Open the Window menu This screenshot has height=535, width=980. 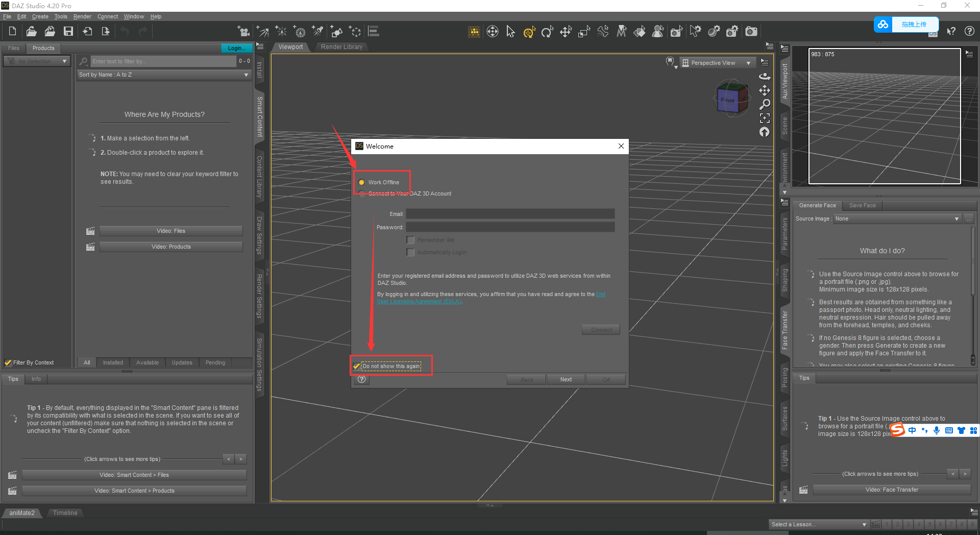pyautogui.click(x=134, y=16)
